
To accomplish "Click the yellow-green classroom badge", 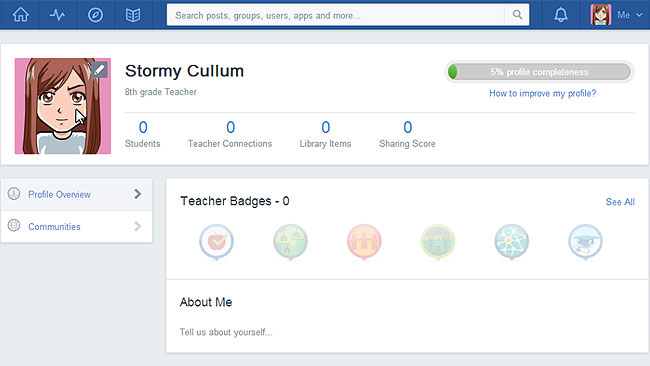I will coord(438,242).
